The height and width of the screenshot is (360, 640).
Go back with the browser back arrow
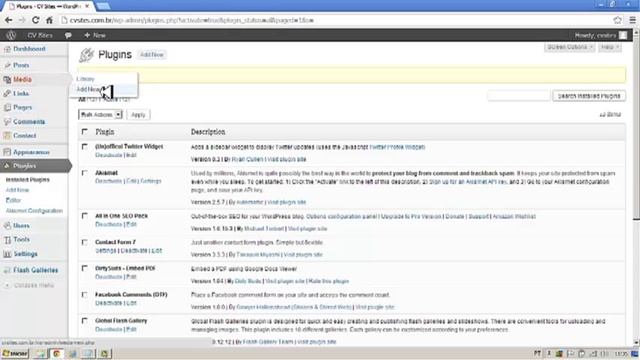[x=9, y=20]
